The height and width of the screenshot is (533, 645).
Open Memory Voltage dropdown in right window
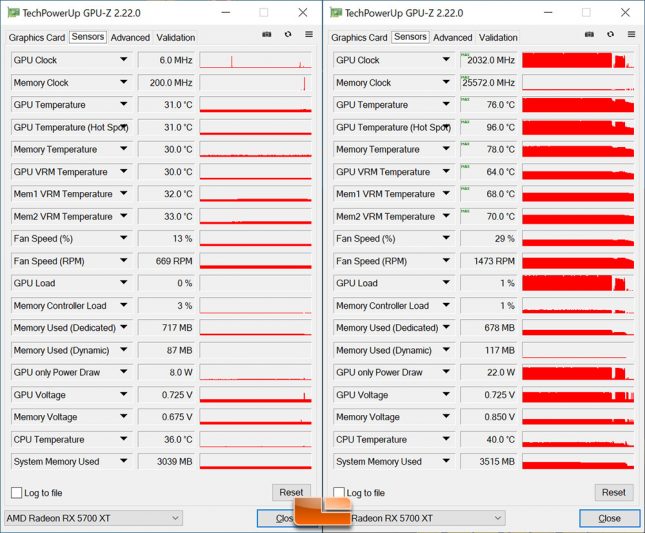coord(446,417)
